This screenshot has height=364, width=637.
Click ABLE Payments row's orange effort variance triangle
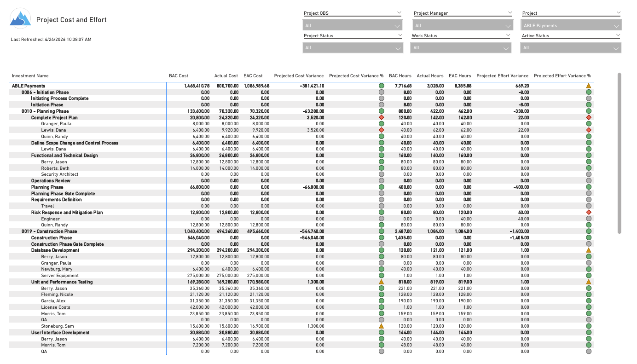(588, 86)
